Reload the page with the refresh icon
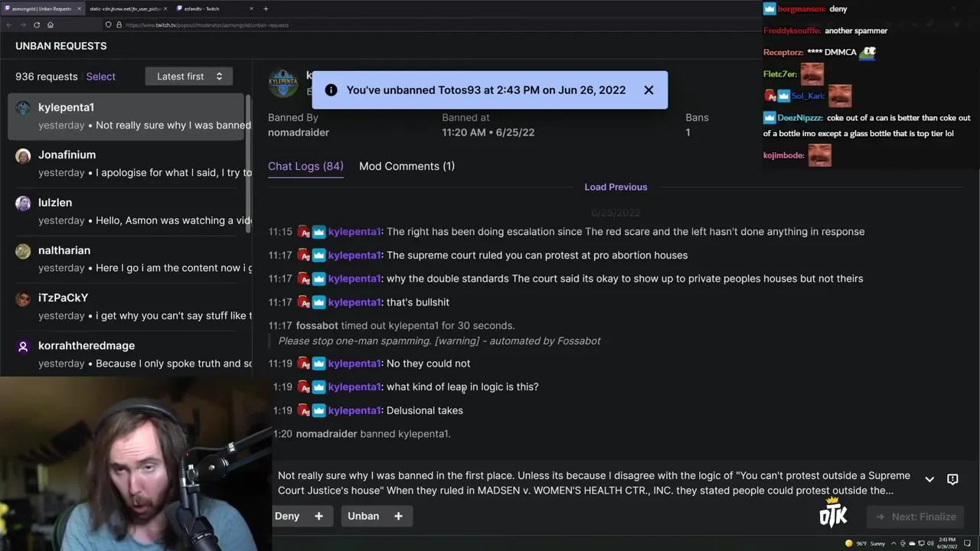 (x=37, y=24)
